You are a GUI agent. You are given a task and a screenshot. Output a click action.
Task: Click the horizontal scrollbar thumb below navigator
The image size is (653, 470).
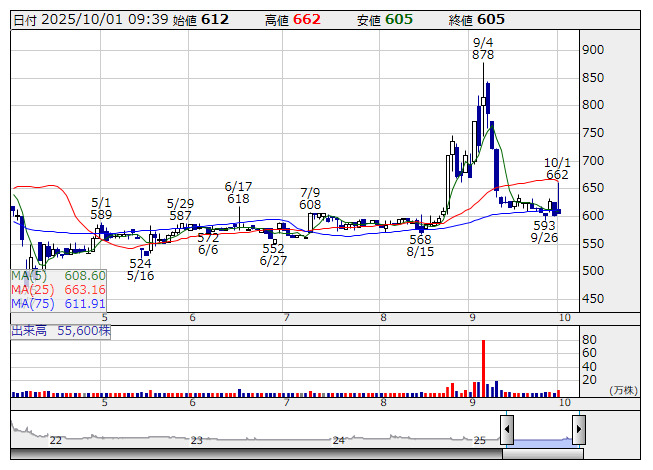click(x=542, y=455)
